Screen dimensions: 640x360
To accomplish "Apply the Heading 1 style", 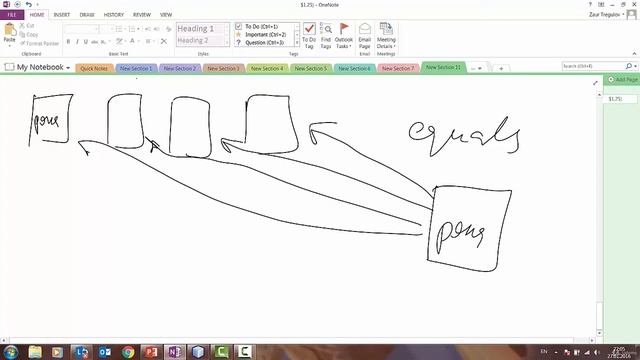I will pos(200,29).
